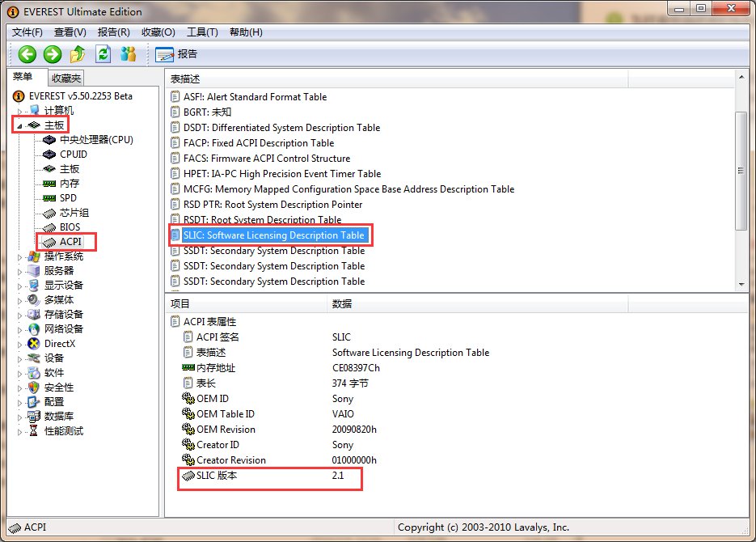Screen dimensions: 756x542
Task: Click the Refresh toolbar icon
Action: [103, 54]
